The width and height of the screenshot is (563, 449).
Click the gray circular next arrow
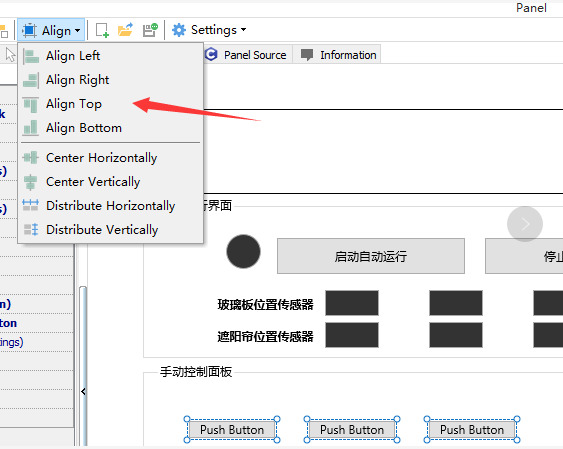tap(525, 224)
